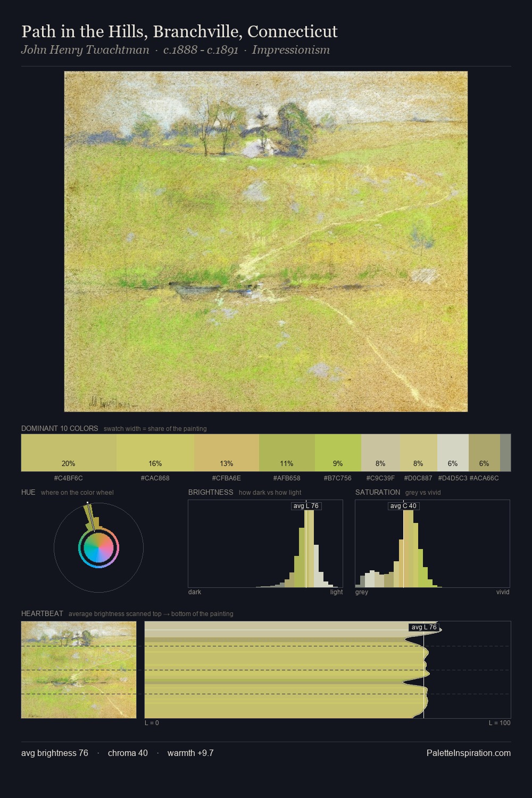
Task: Click the hex code #C9C39F label
Action: point(380,478)
